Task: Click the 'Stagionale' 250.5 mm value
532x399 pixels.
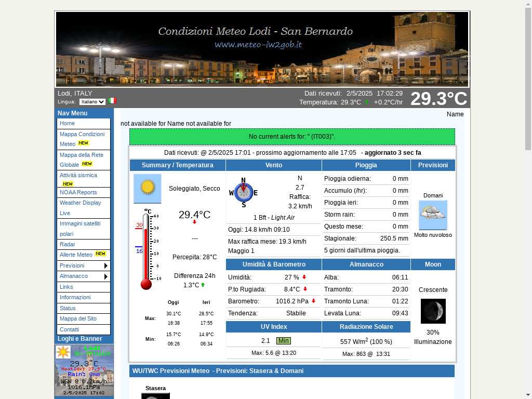Action: click(394, 238)
